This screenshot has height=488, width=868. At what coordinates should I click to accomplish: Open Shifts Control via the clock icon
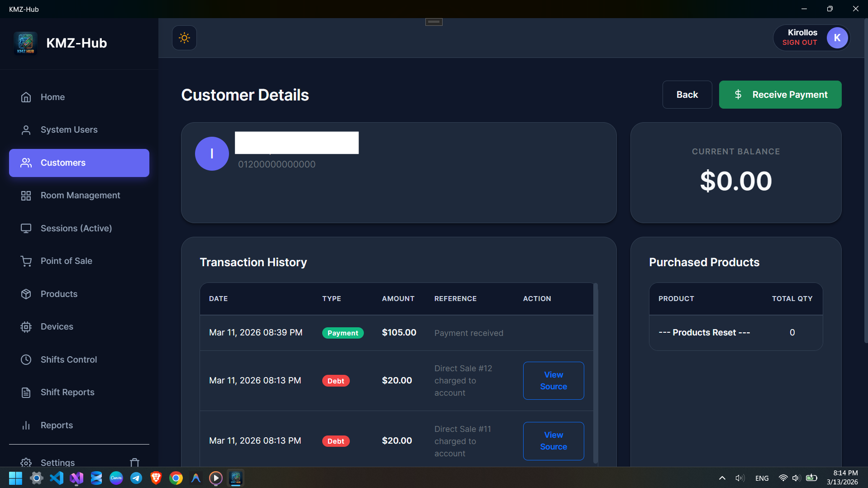[x=26, y=359]
